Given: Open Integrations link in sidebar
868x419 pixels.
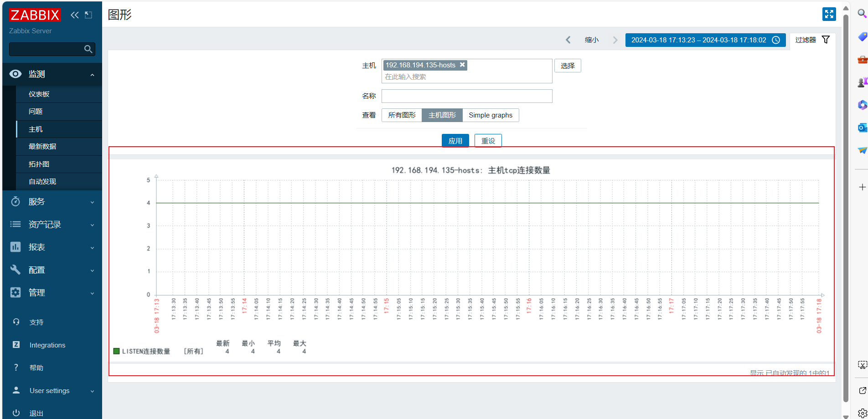Looking at the screenshot, I should tap(52, 345).
